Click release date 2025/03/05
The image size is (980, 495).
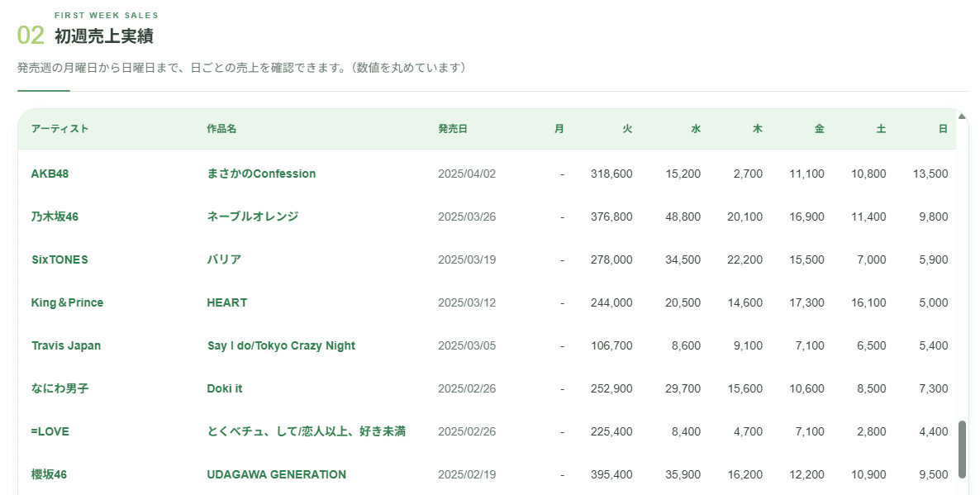pos(467,345)
